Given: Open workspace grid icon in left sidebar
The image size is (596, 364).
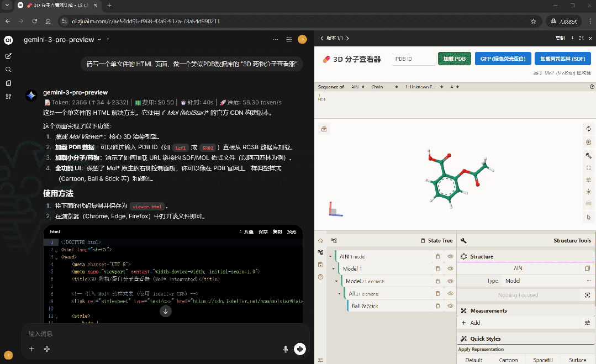Looking at the screenshot, I should click(x=8, y=97).
